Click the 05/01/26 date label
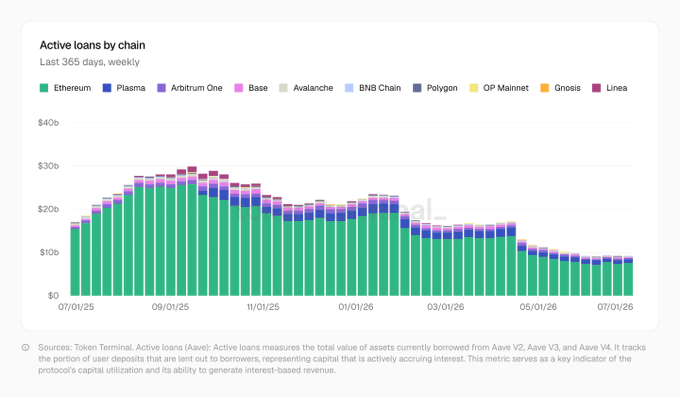 [x=538, y=307]
